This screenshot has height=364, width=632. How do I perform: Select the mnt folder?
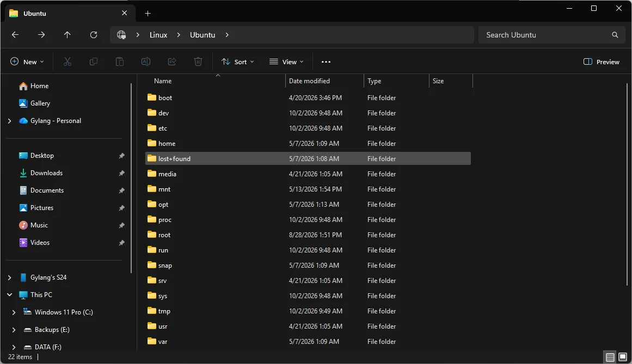tap(308, 189)
